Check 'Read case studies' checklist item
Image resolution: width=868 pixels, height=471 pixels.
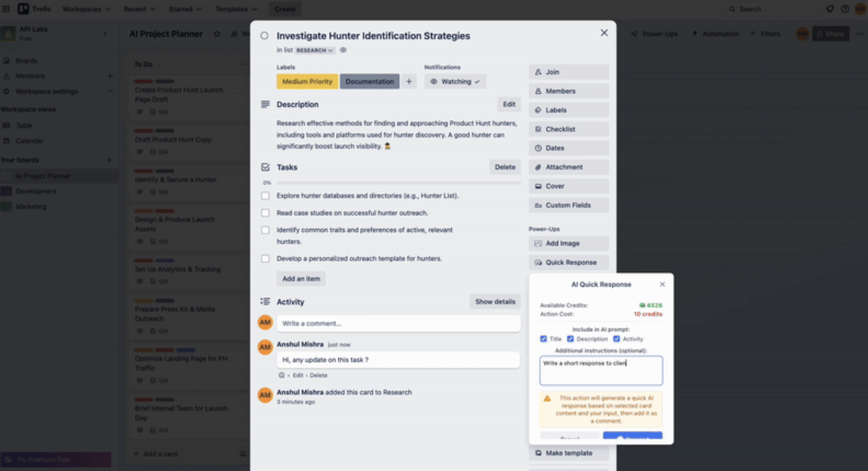coord(265,213)
